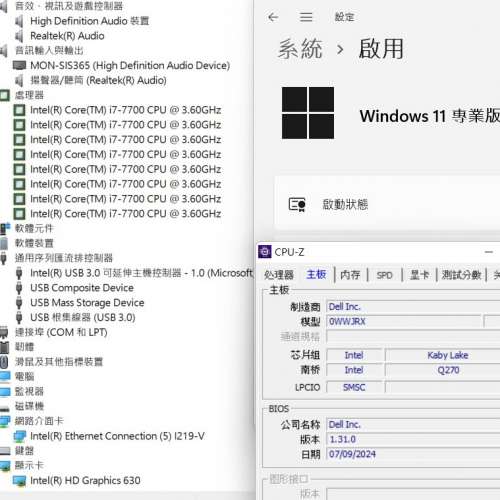Select 揚聲器/聽筒 (Realtek(R) Audio) device
Viewport: 500px width, 500px height.
point(98,80)
